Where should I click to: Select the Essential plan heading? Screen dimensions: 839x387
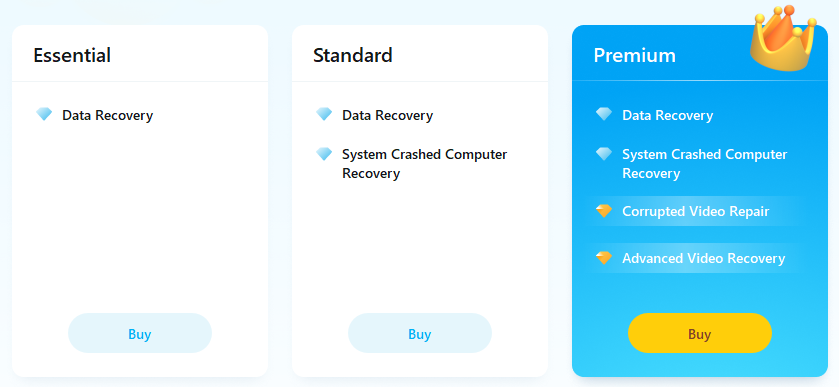pos(72,55)
